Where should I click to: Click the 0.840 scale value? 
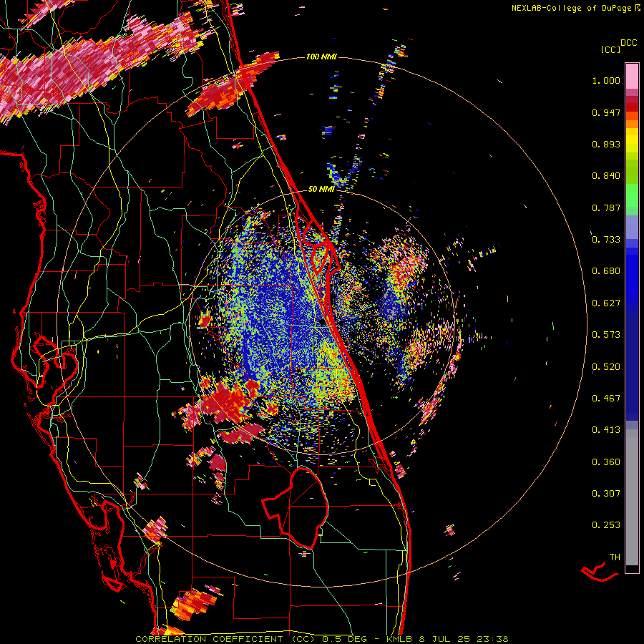tap(606, 176)
